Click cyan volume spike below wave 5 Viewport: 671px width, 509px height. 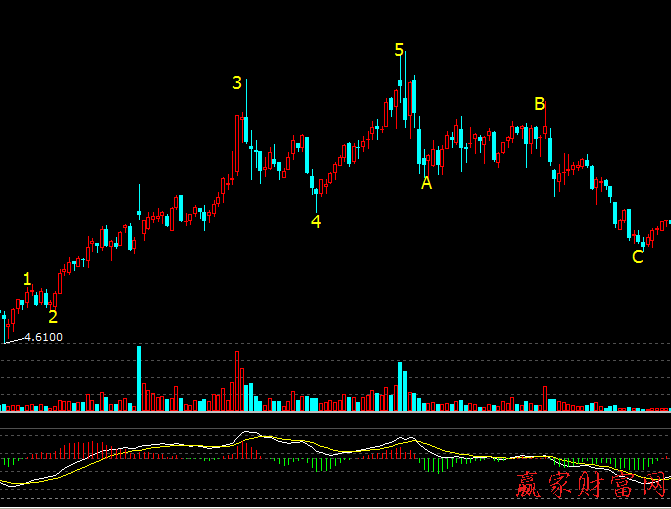click(x=400, y=385)
